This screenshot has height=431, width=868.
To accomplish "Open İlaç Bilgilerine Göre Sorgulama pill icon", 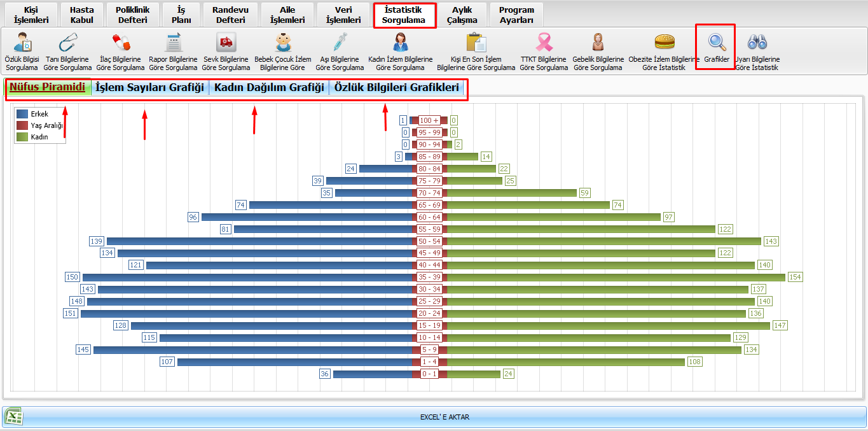I will click(120, 43).
